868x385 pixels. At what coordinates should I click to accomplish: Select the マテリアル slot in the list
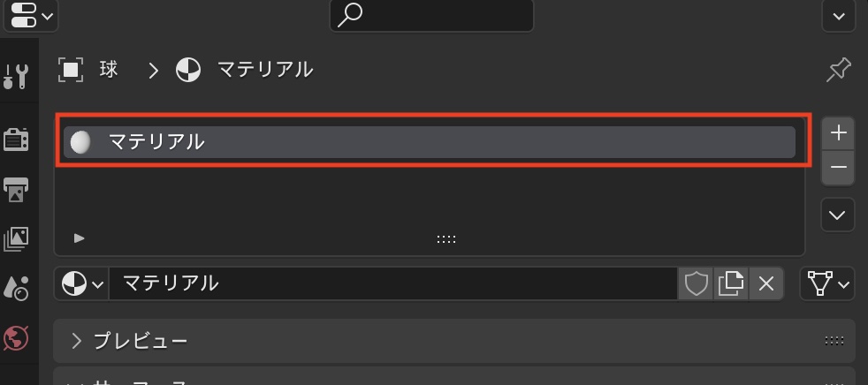[x=430, y=141]
